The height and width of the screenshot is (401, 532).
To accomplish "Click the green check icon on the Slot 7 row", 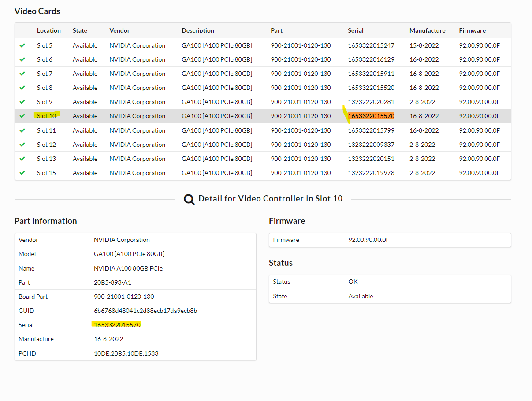I will click(22, 74).
